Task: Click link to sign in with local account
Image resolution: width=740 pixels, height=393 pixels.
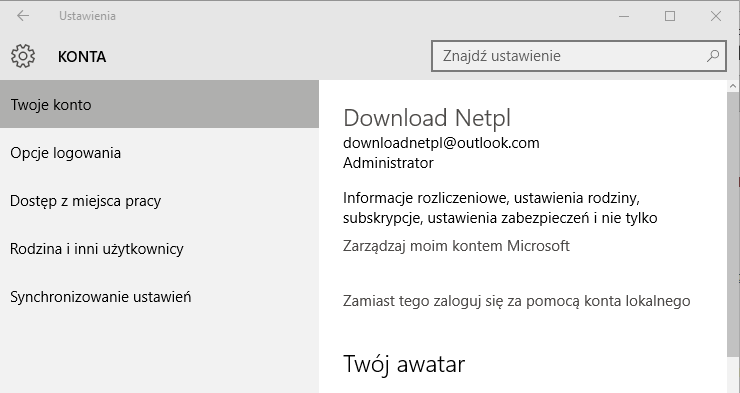Action: (517, 301)
